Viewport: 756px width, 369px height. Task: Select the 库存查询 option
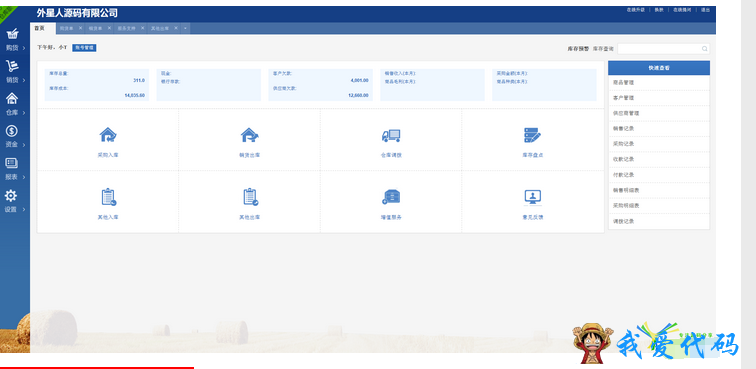(x=603, y=49)
